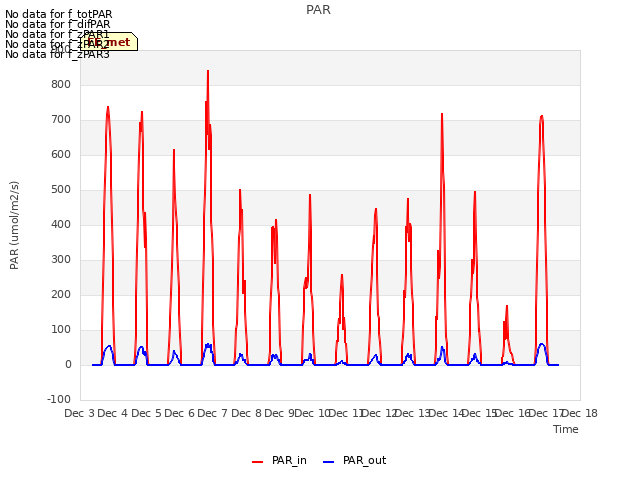Viewport: 640px width, 480px height.
Task: Click the Dec 5 x-axis label
Action: coord(146,413)
